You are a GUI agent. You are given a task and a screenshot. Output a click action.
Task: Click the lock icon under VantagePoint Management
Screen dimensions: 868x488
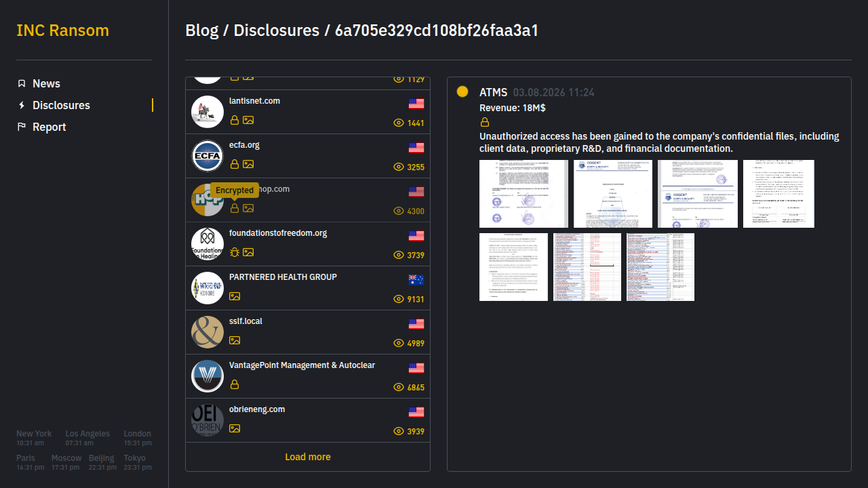coord(235,384)
